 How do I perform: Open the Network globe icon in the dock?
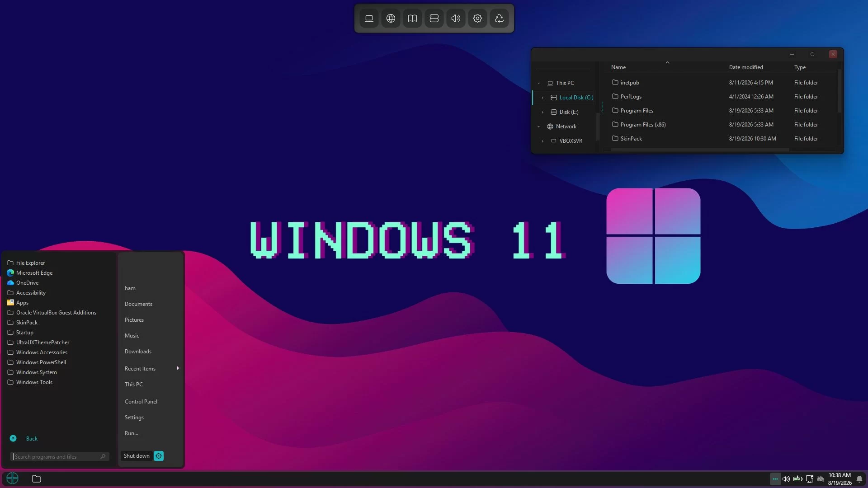391,19
